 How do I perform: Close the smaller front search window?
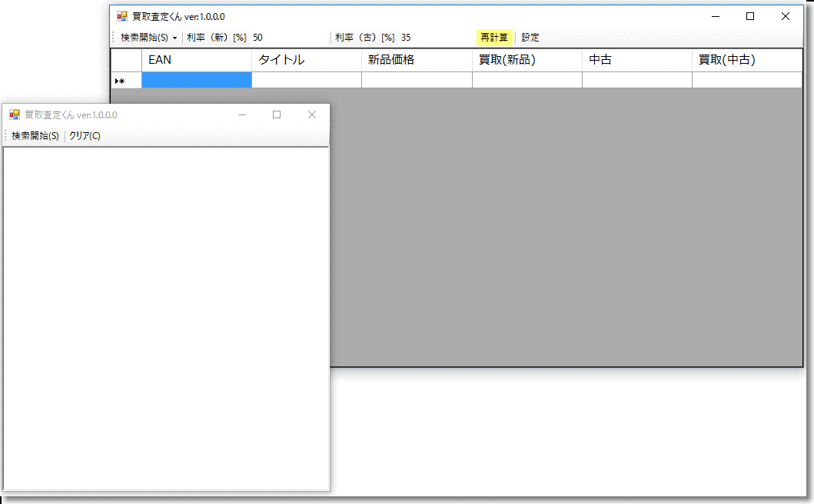311,114
